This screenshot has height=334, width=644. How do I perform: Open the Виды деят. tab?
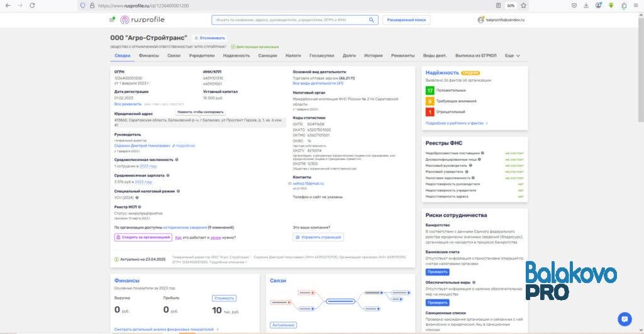pyautogui.click(x=435, y=55)
